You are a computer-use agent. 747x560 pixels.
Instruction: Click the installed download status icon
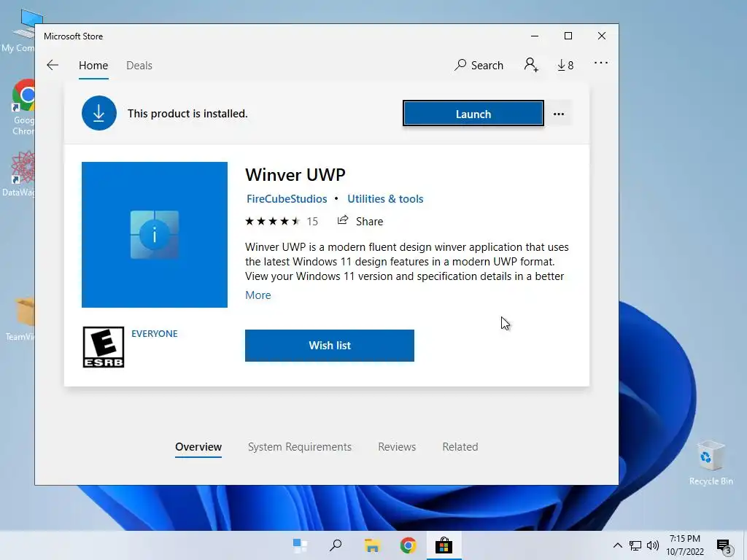point(99,113)
